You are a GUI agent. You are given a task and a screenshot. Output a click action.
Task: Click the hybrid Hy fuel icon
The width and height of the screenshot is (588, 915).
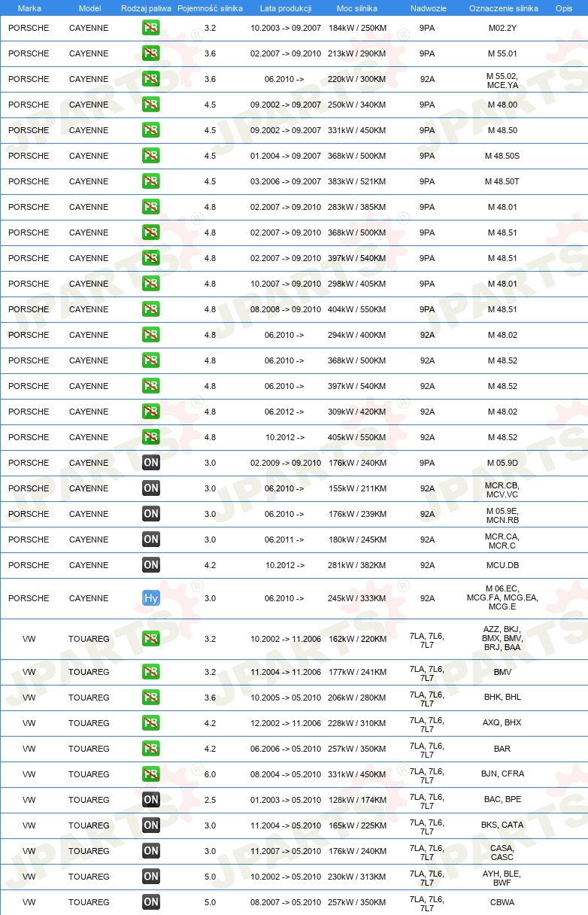[151, 598]
